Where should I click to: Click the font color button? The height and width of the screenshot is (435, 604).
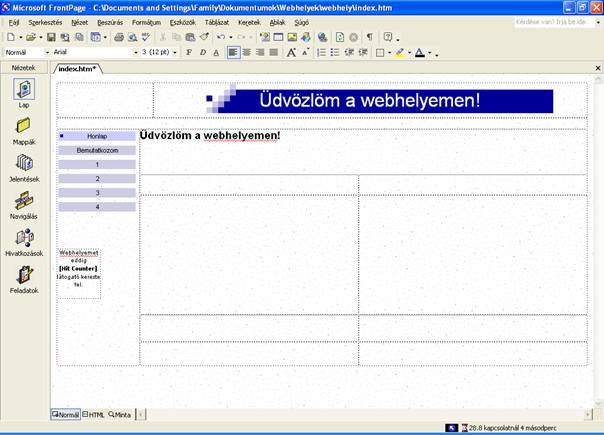tap(421, 52)
